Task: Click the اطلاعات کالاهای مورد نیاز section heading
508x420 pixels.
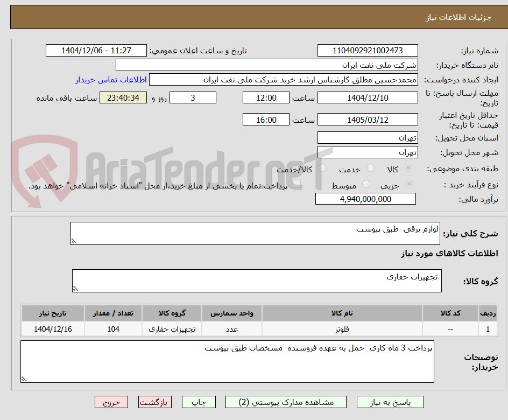Action: tap(450, 254)
